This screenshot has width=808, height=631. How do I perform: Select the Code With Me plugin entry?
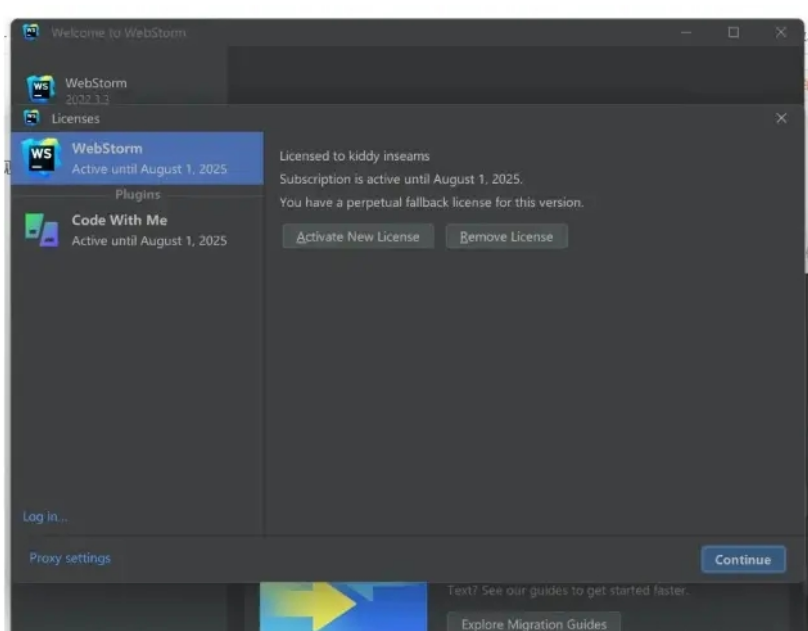click(x=137, y=230)
